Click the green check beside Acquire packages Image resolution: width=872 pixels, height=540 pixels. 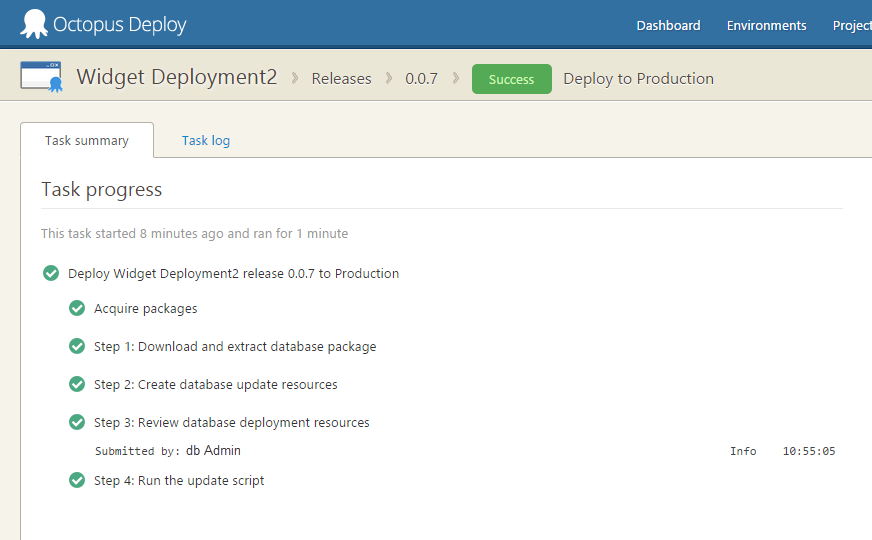(x=77, y=308)
